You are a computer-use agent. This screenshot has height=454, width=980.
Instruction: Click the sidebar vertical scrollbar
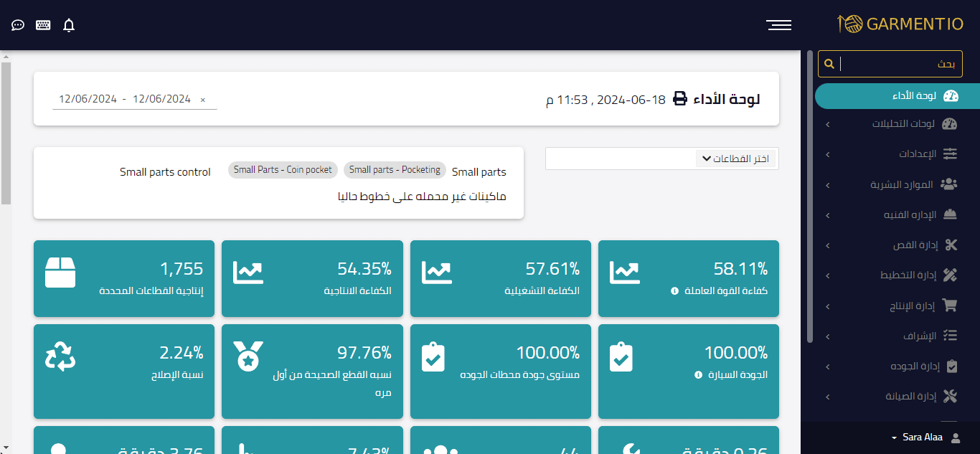point(810,196)
